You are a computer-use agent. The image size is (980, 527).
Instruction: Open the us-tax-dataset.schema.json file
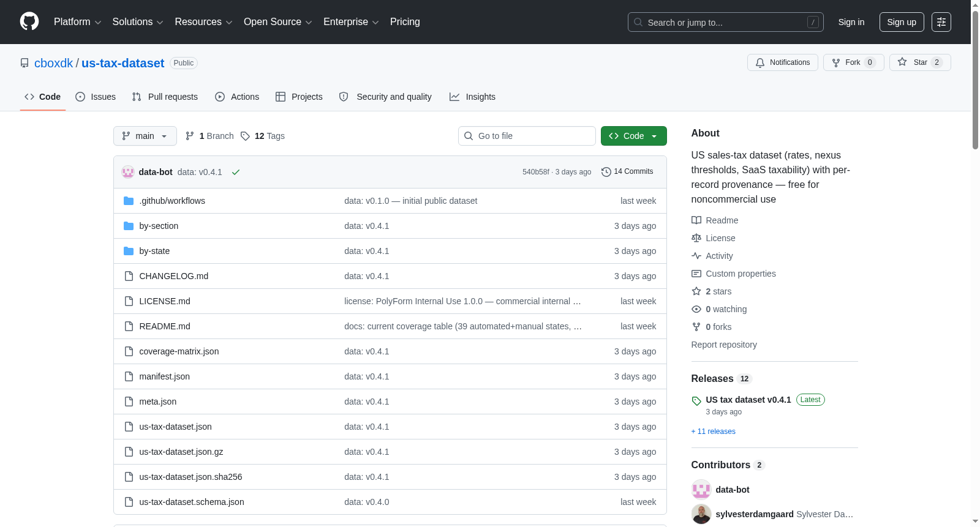pos(192,502)
